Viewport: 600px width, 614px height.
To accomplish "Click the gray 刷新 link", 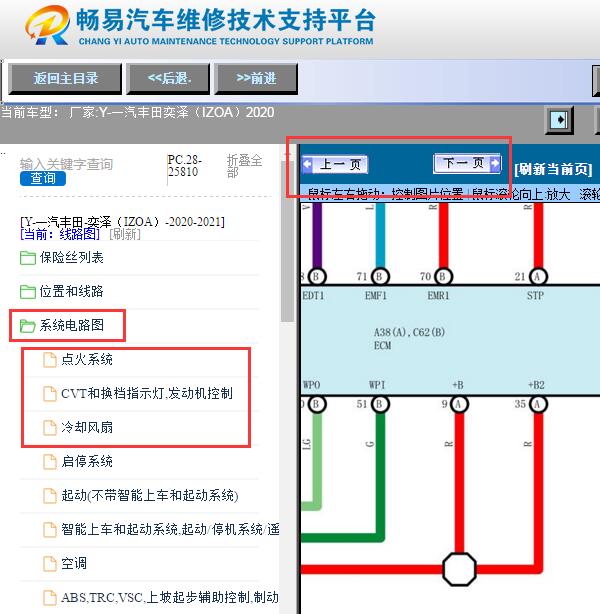I will [x=125, y=235].
